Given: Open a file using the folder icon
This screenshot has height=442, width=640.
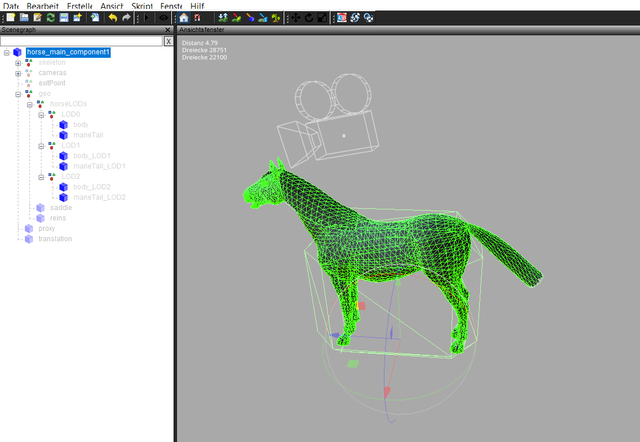Looking at the screenshot, I should [24, 18].
